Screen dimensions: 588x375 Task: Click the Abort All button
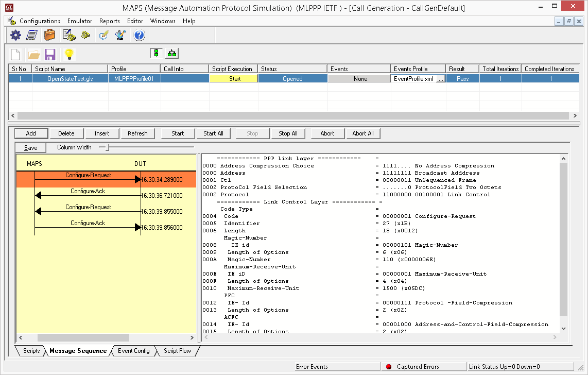(x=363, y=133)
